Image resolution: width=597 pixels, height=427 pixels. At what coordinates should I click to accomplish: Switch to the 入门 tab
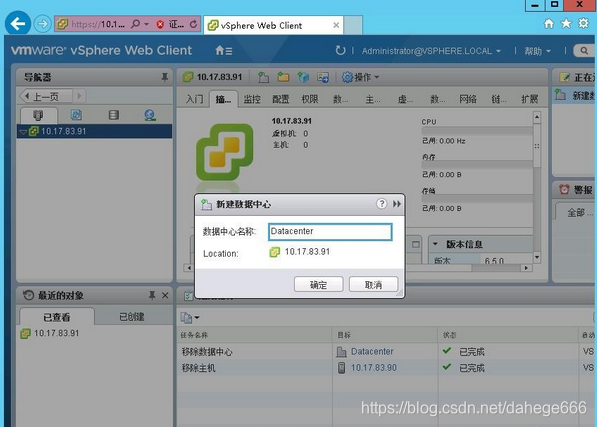point(194,99)
